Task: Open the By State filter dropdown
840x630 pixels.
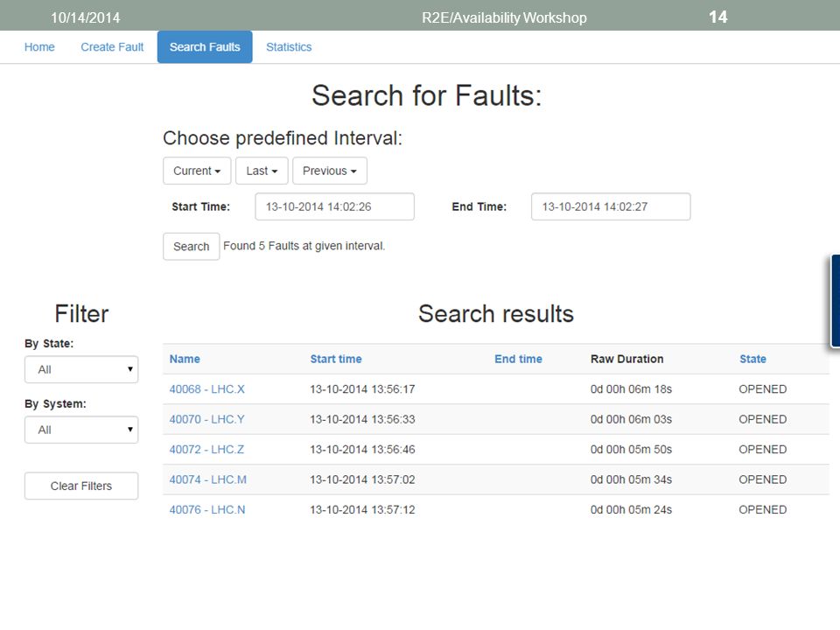Action: pyautogui.click(x=81, y=369)
